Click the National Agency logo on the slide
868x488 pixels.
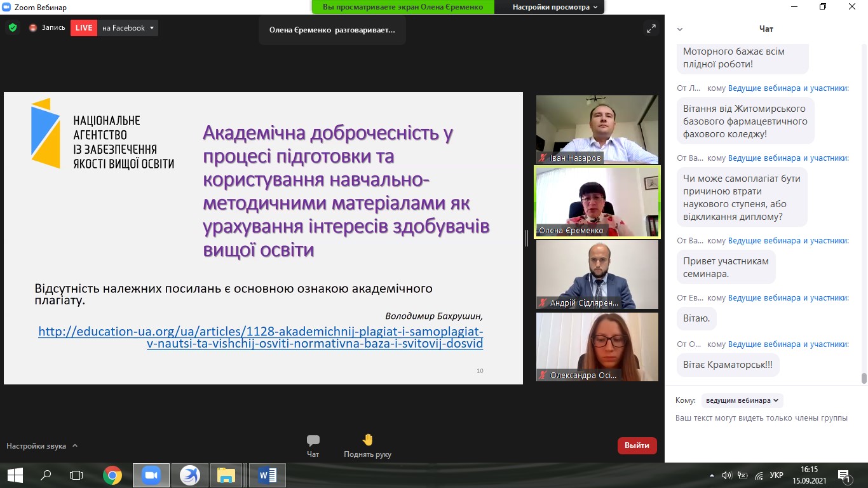(x=103, y=133)
